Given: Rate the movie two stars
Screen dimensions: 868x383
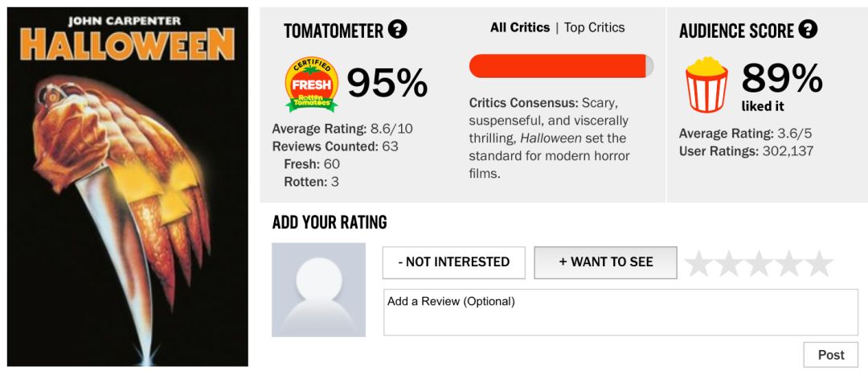Looking at the screenshot, I should click(x=729, y=263).
